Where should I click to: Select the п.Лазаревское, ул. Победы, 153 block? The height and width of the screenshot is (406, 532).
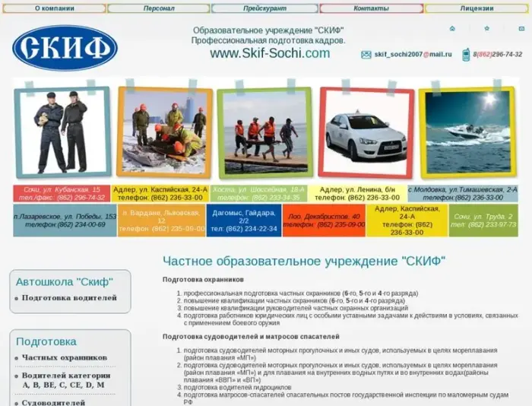point(65,220)
